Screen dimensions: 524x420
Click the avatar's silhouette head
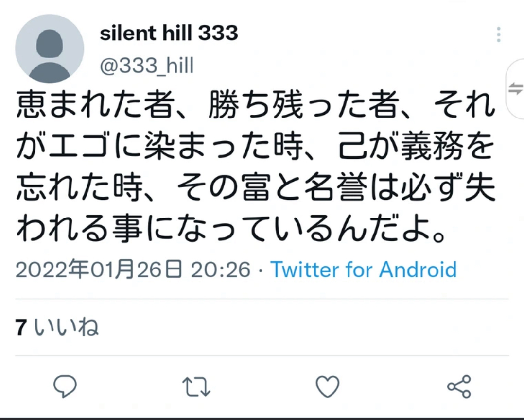pos(50,43)
